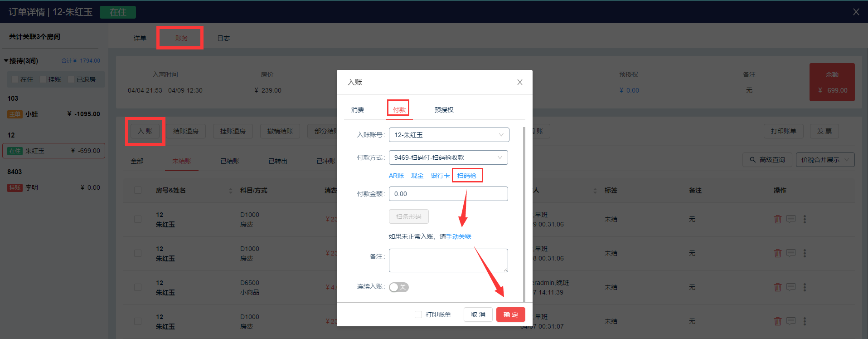The image size is (868, 339).
Task: Delete the second D1000 row with trash icon
Action: 778,253
